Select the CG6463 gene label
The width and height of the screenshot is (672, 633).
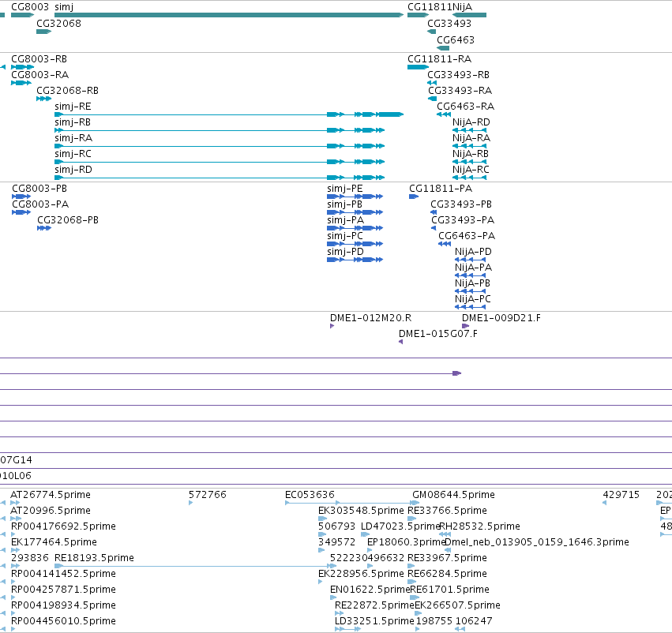point(456,40)
